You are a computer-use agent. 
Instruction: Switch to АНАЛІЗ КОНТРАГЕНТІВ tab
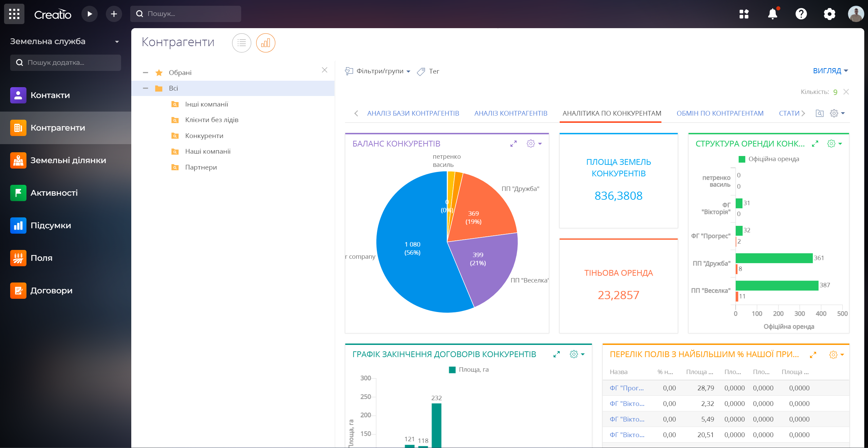[x=510, y=113]
